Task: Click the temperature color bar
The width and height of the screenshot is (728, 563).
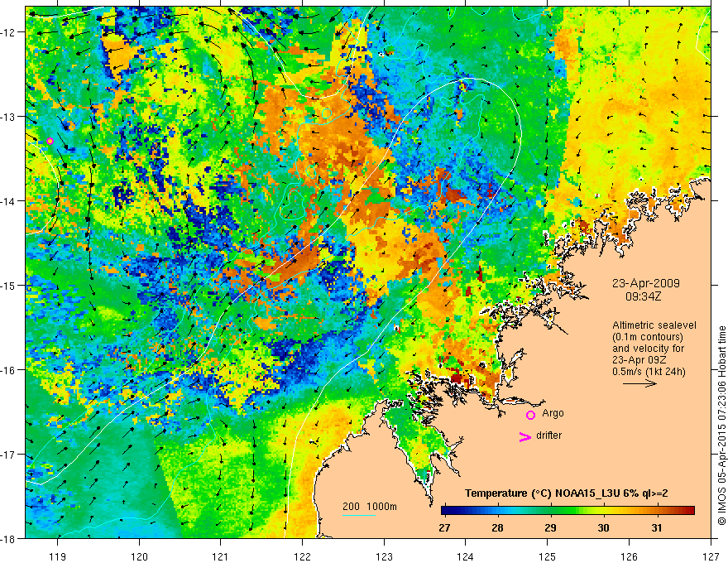Action: point(568,510)
